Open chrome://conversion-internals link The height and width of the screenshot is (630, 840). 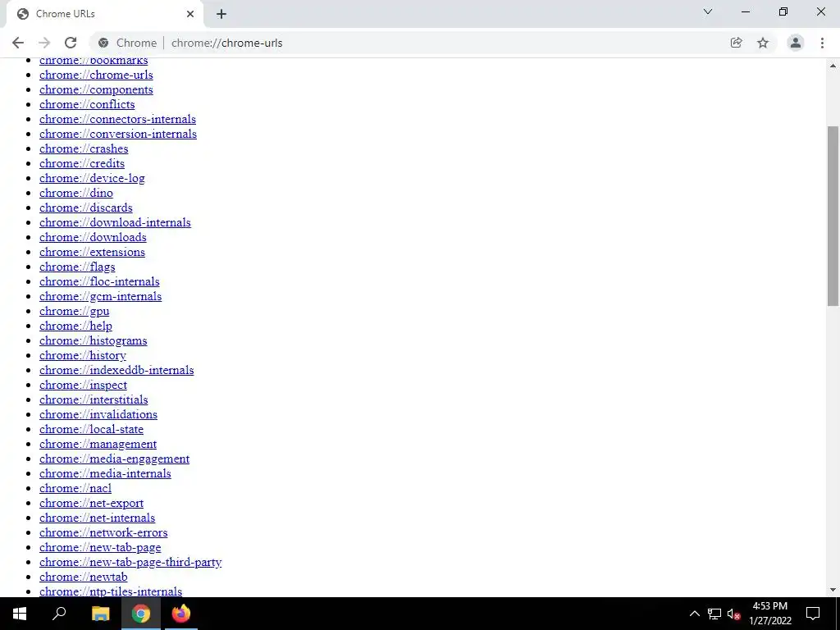point(118,134)
